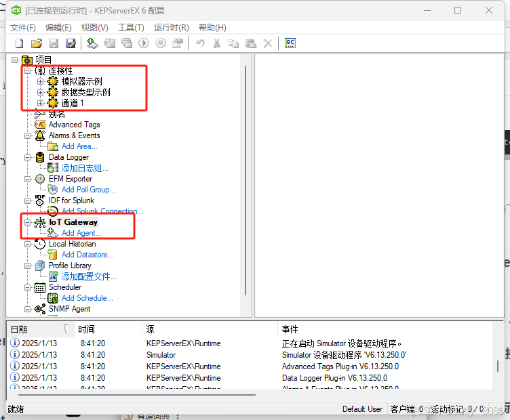Click the Add Agent... link
The width and height of the screenshot is (510, 420).
point(81,233)
